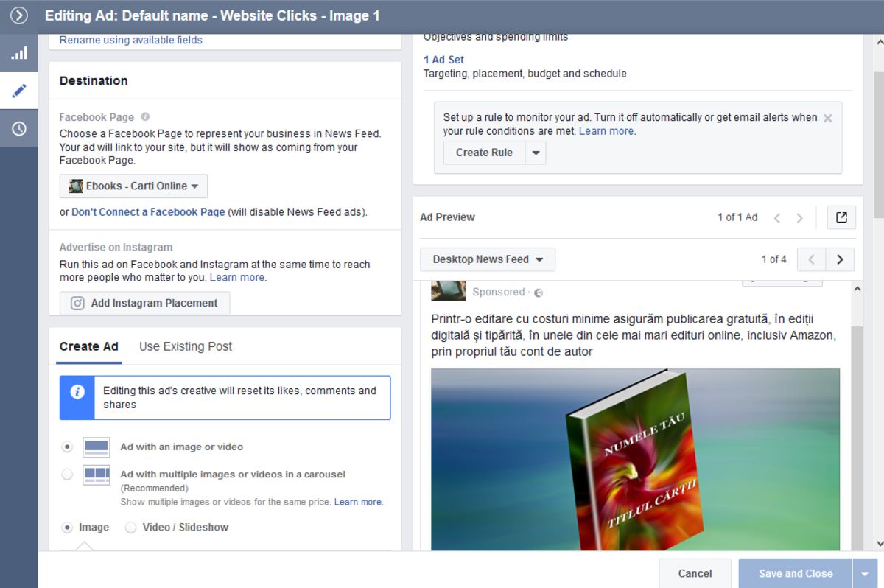Click the Save and Close button

click(796, 573)
